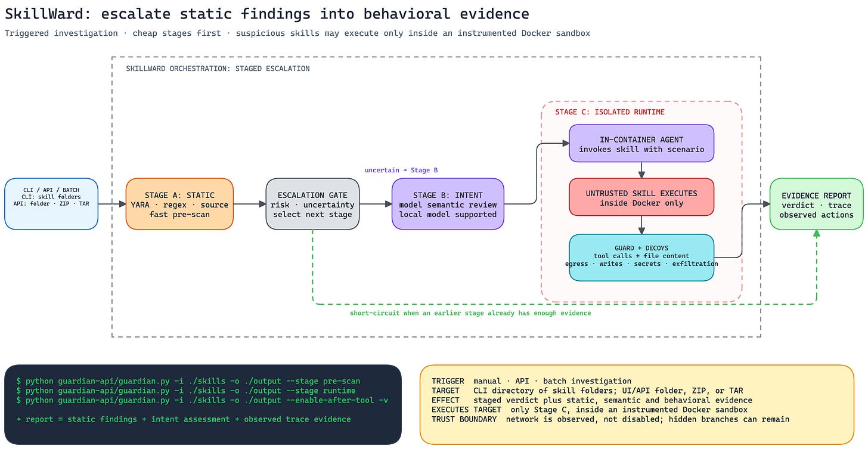Image resolution: width=868 pixels, height=449 pixels.
Task: Click 'tool calls + file content' text
Action: 641,256
